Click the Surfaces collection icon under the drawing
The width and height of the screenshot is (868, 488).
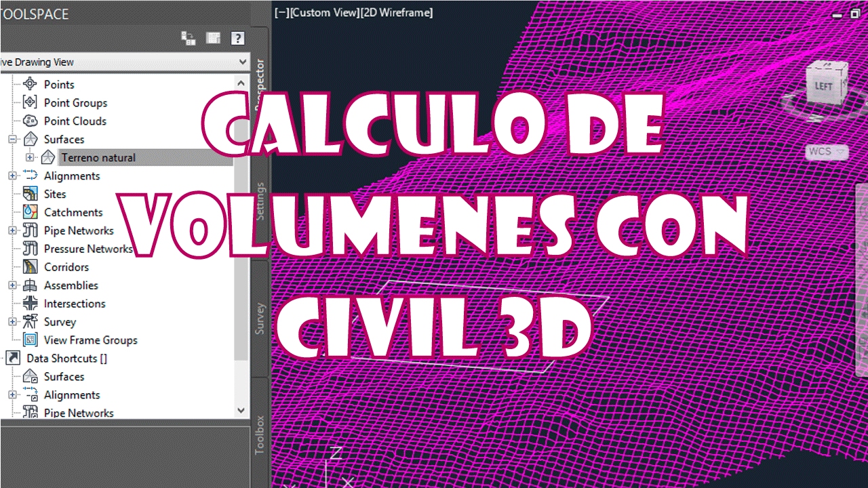[31, 139]
